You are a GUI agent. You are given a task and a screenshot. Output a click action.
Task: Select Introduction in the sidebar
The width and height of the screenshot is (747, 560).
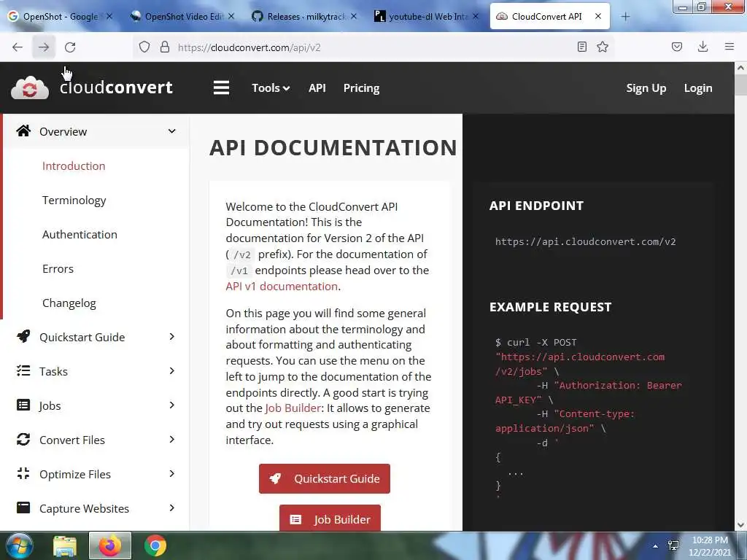(x=74, y=166)
